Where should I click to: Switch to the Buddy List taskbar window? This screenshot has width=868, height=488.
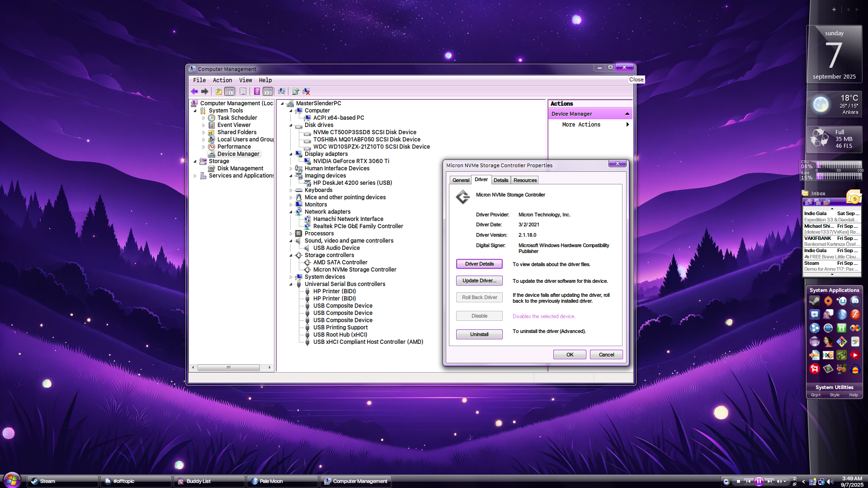(209, 482)
